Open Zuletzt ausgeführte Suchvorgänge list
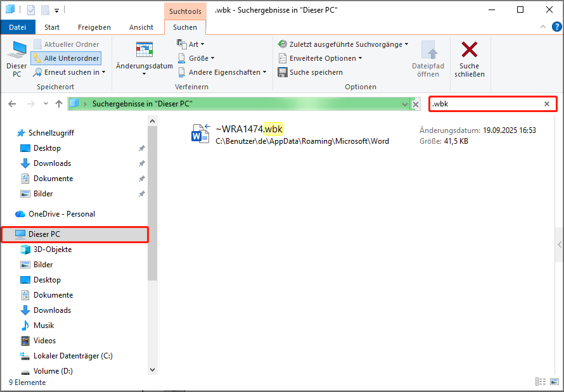 point(343,44)
